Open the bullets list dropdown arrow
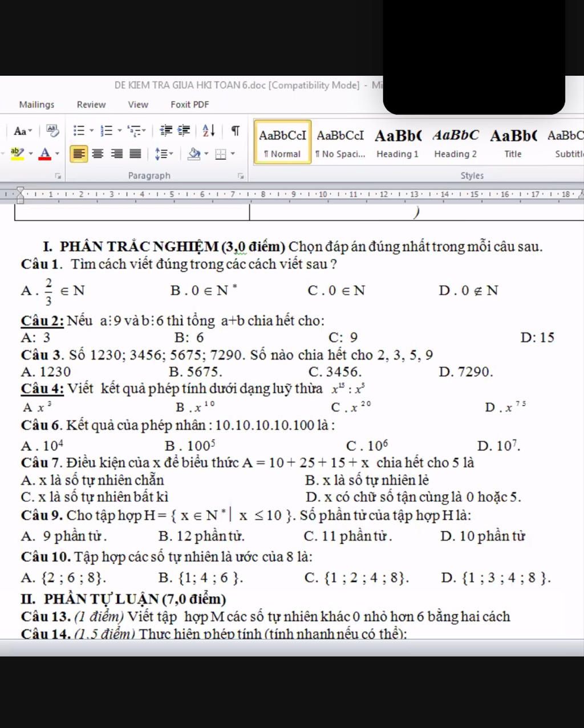 [x=91, y=131]
